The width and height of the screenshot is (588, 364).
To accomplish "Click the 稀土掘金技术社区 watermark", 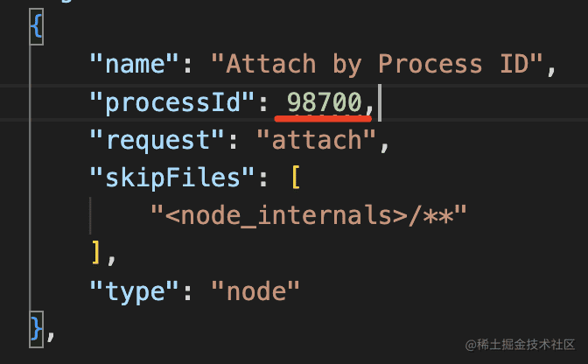I will (520, 345).
